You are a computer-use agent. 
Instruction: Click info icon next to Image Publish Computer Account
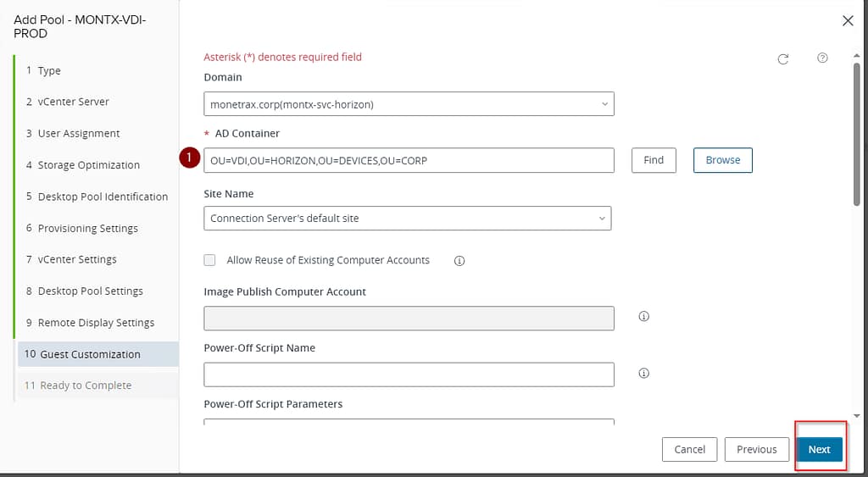tap(643, 317)
